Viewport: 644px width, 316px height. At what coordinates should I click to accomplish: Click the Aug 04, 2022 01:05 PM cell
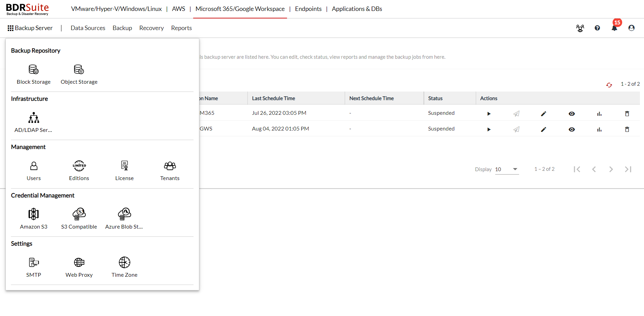tap(280, 129)
